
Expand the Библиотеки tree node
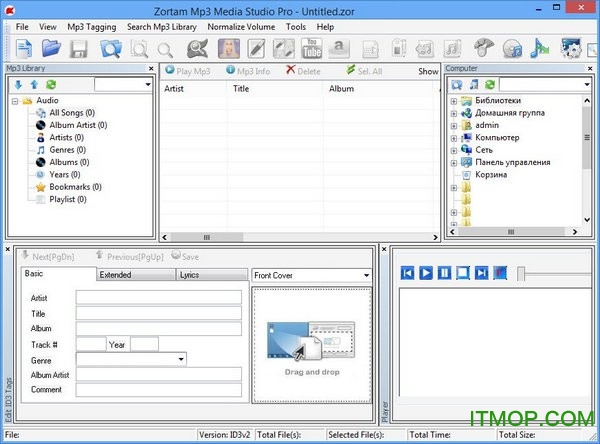click(454, 101)
